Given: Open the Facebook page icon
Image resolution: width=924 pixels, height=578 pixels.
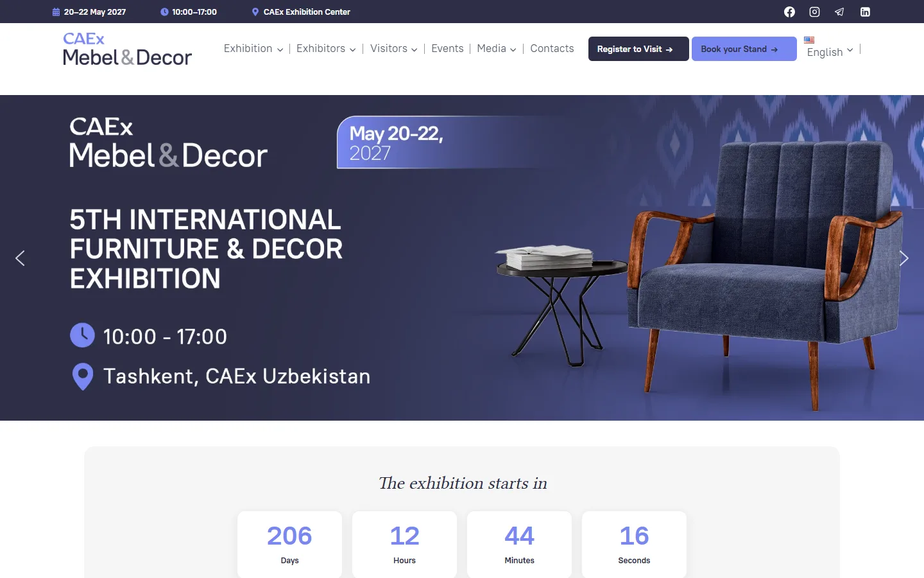Looking at the screenshot, I should [x=789, y=12].
